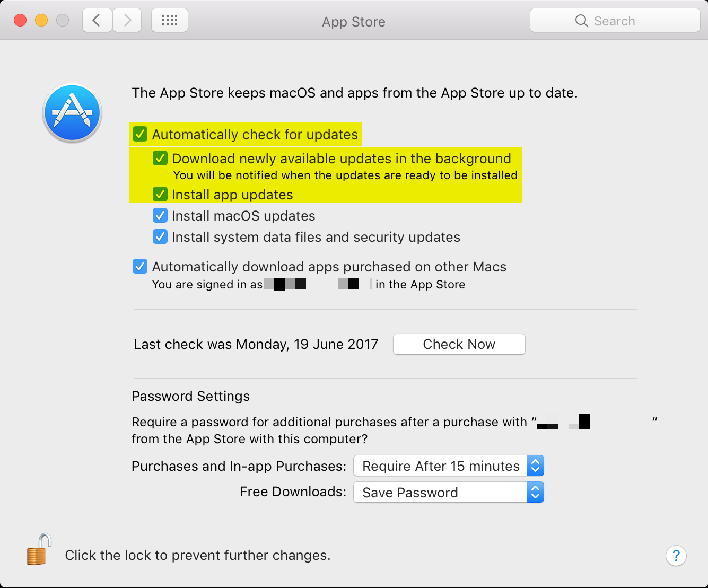Screen dimensions: 708x588
Task: Go back with the left chevron button
Action: point(97,21)
